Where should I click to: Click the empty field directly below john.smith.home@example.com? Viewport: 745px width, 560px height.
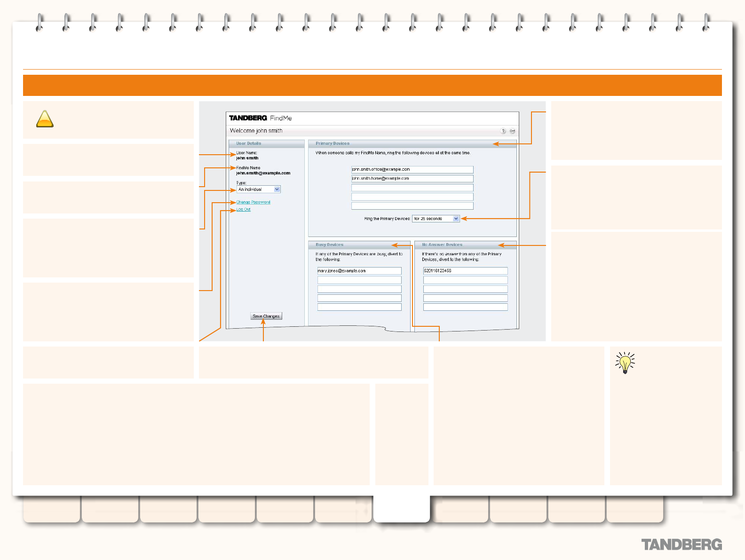[412, 188]
